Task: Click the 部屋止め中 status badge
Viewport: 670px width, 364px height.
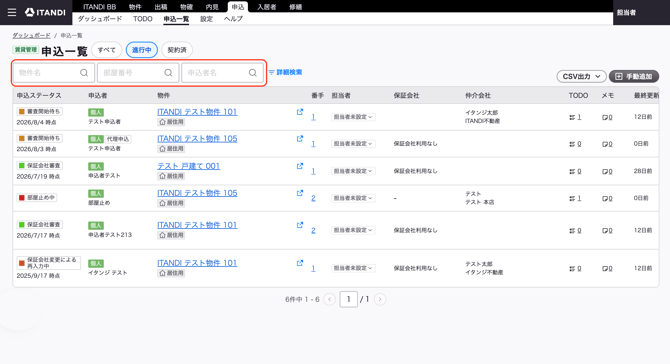Action: (x=37, y=198)
